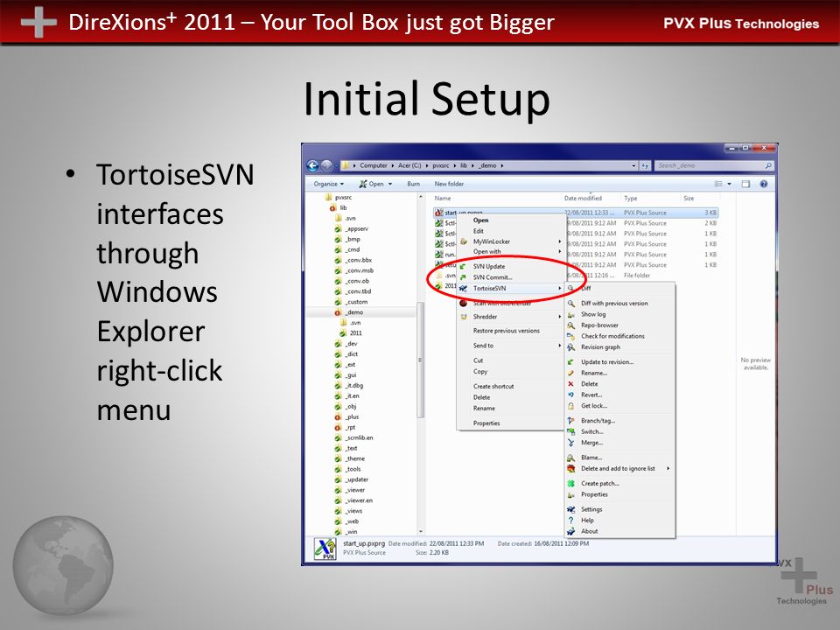Expand the MyWinLocker submenu
Image resolution: width=840 pixels, height=630 pixels.
tap(559, 241)
